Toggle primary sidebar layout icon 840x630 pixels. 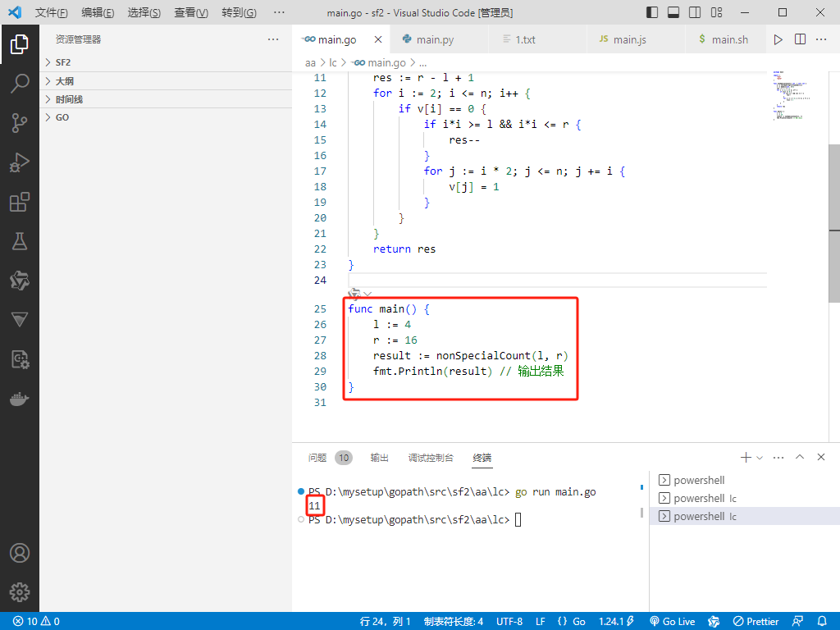tap(652, 12)
